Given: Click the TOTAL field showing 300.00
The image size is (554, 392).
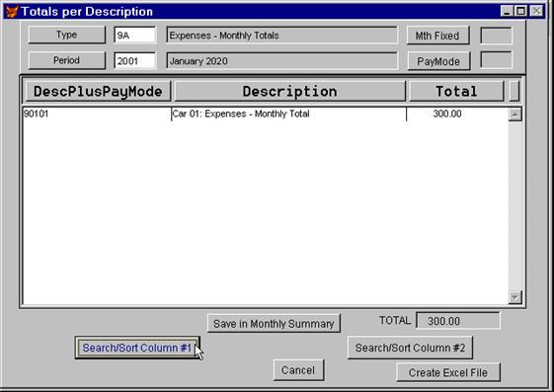Looking at the screenshot, I should click(458, 321).
